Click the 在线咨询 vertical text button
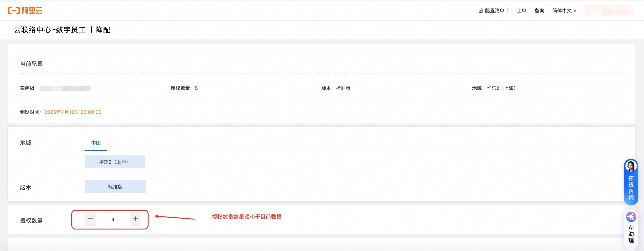 pos(631,188)
